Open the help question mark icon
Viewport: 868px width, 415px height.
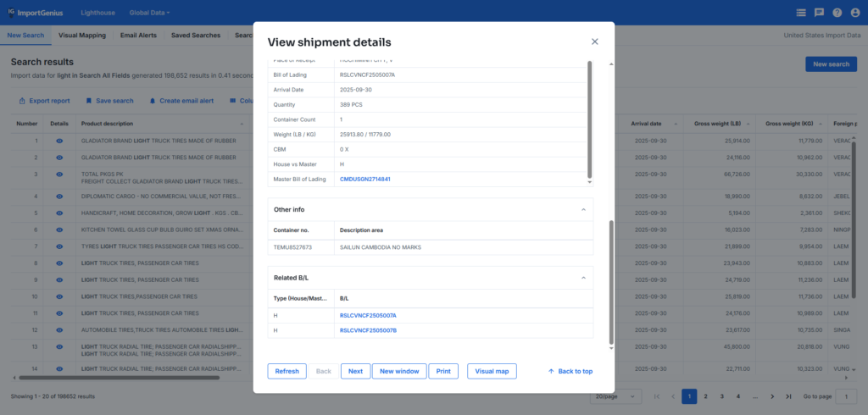pos(837,13)
